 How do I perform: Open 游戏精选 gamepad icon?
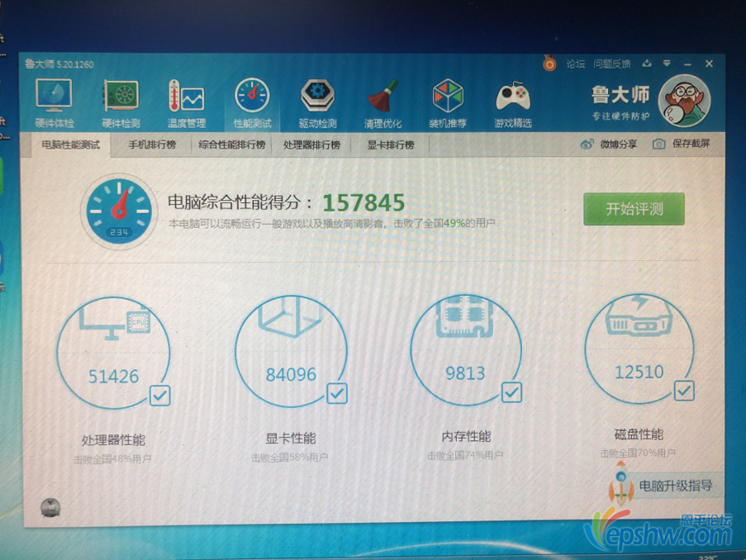click(513, 103)
